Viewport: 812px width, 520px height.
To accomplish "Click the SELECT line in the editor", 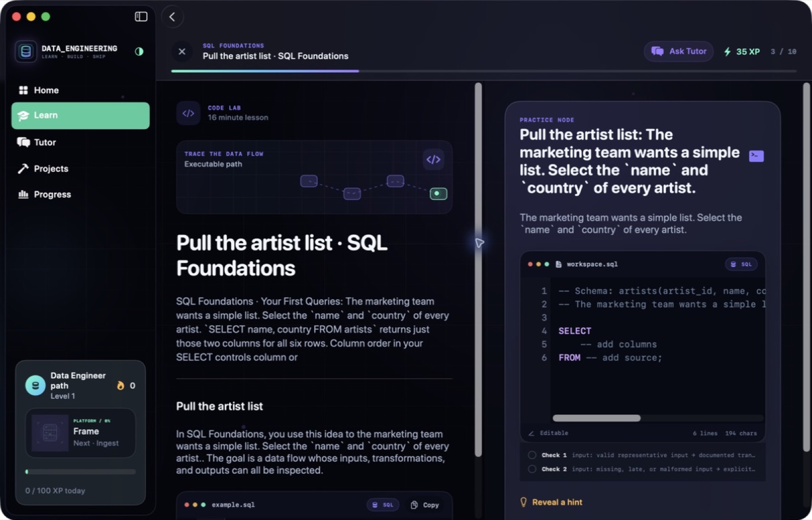I will (574, 331).
